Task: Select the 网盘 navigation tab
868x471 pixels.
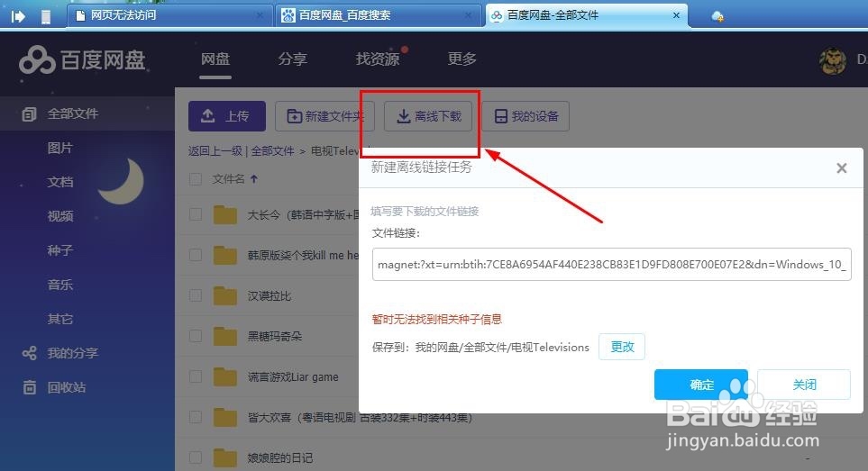Action: pos(215,59)
